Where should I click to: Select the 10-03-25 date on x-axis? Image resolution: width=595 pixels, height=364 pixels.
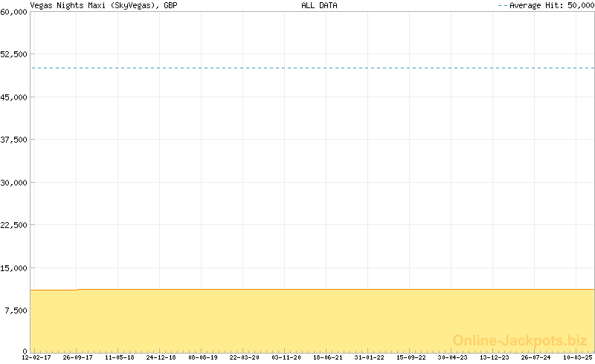coord(578,357)
